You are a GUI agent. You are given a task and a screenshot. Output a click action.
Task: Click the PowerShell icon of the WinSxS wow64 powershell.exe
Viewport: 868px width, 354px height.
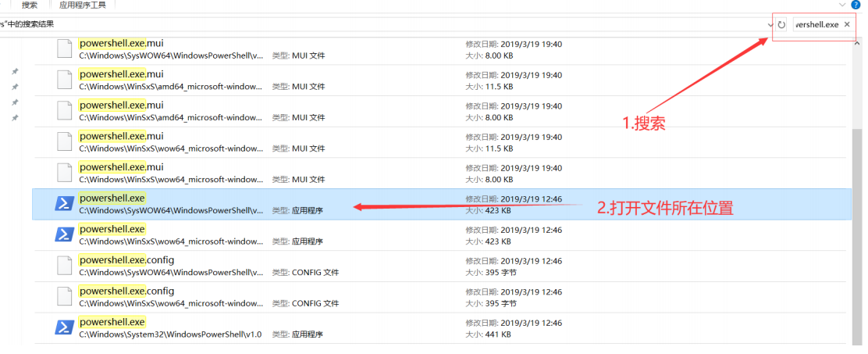click(x=65, y=235)
